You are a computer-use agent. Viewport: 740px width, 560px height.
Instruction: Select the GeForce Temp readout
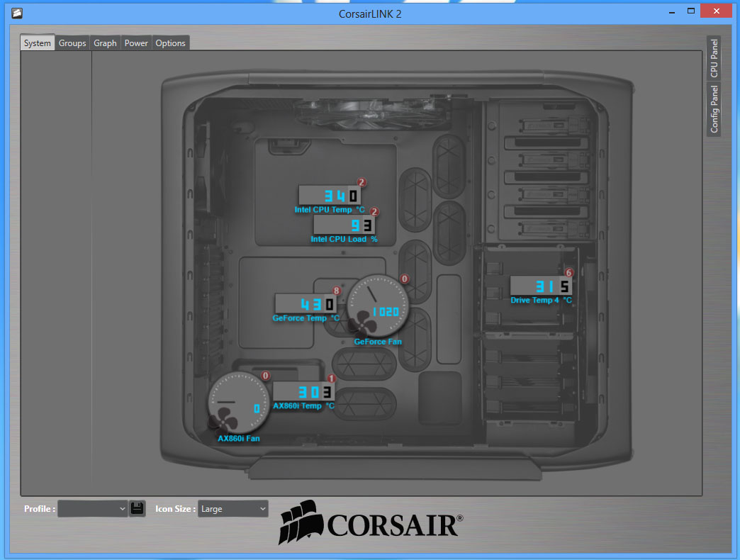pyautogui.click(x=305, y=304)
